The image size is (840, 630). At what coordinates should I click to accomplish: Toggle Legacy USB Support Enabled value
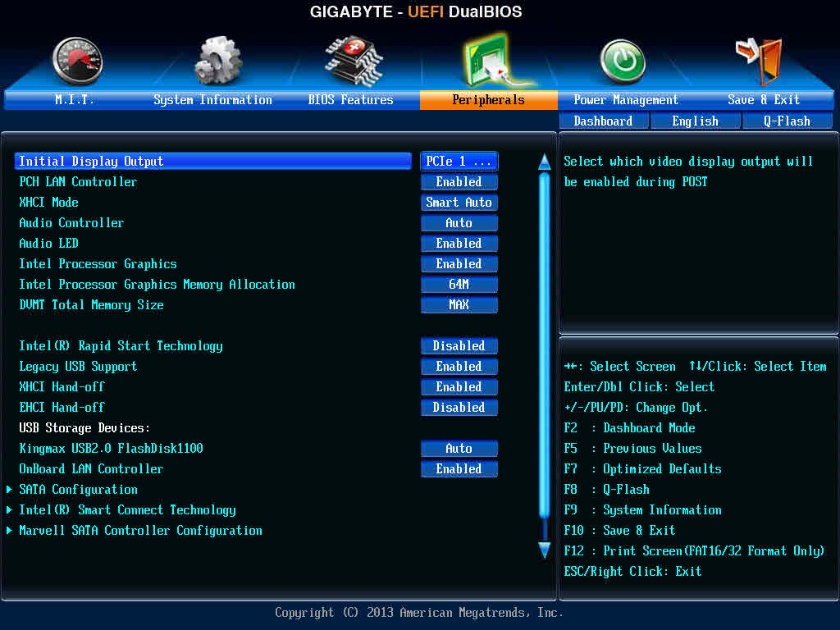pyautogui.click(x=459, y=367)
